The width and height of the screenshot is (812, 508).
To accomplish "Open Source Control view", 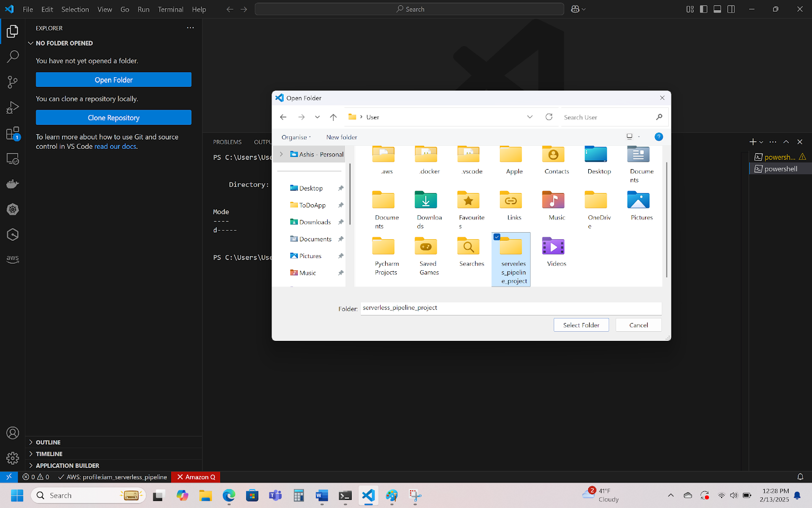I will point(13,82).
